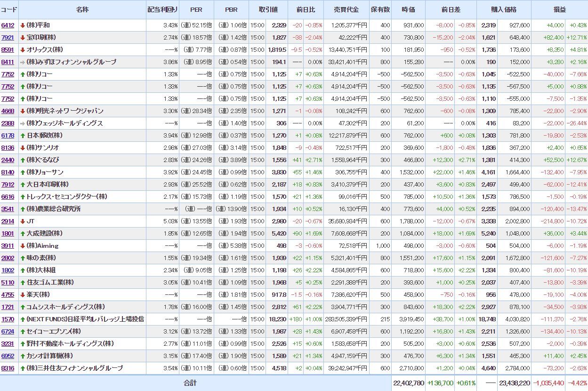The height and width of the screenshot is (391, 588).
Task: Click the red down arrow beside (株)平和
Action: point(22,25)
